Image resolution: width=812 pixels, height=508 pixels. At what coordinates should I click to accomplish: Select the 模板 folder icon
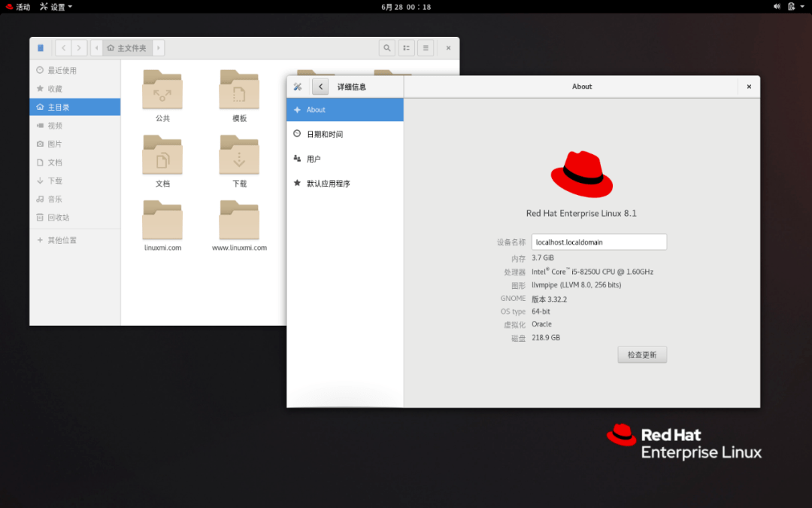pyautogui.click(x=239, y=90)
